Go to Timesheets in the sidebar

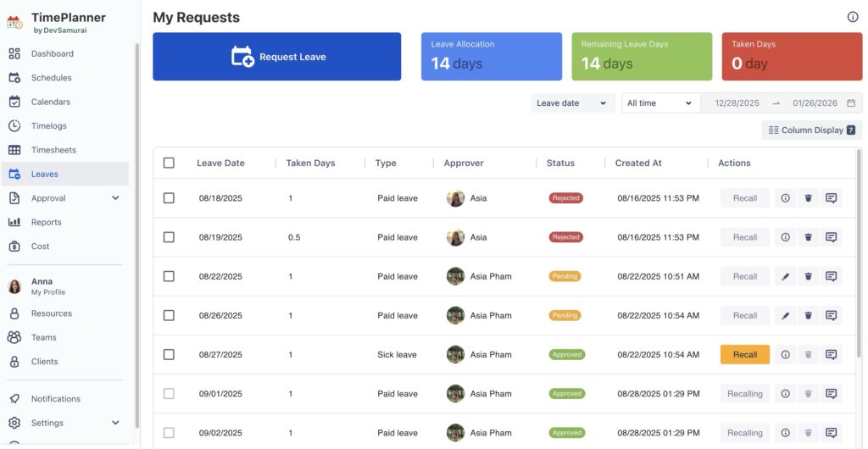[53, 150]
